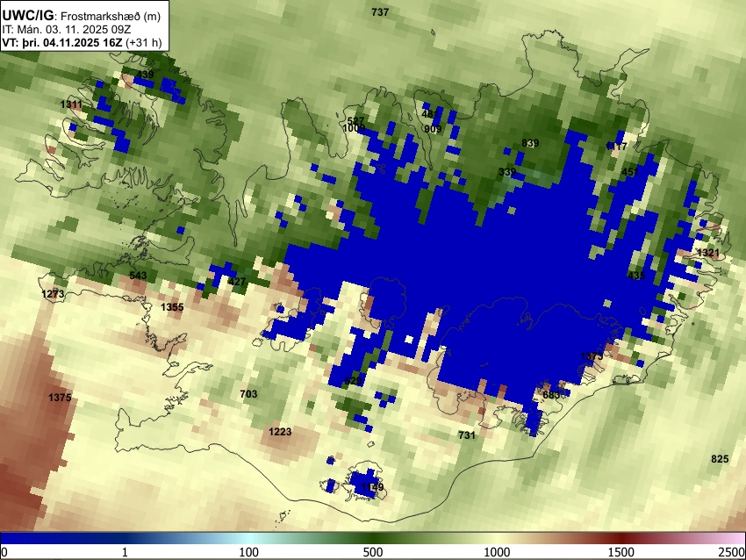The image size is (746, 560).
Task: Click the '500' label on the color scale
Action: 373,552
